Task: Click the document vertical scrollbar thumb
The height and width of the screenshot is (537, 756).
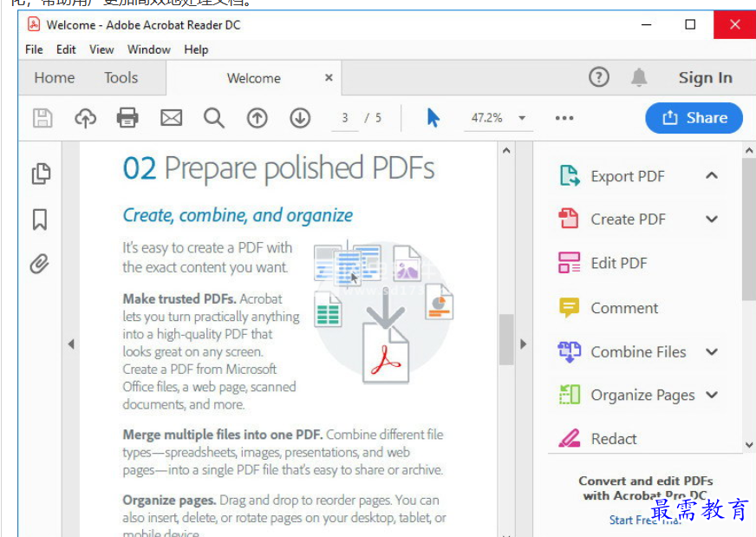Action: tap(506, 340)
